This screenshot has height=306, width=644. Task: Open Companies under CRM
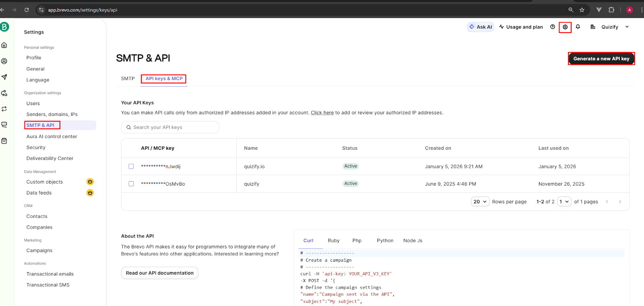click(39, 227)
